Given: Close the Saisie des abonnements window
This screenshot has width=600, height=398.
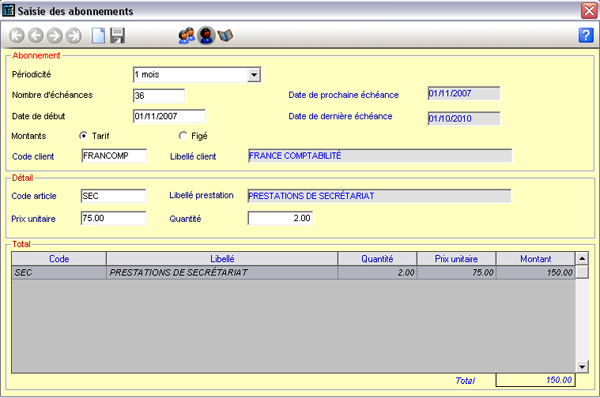Looking at the screenshot, I should pos(589,10).
